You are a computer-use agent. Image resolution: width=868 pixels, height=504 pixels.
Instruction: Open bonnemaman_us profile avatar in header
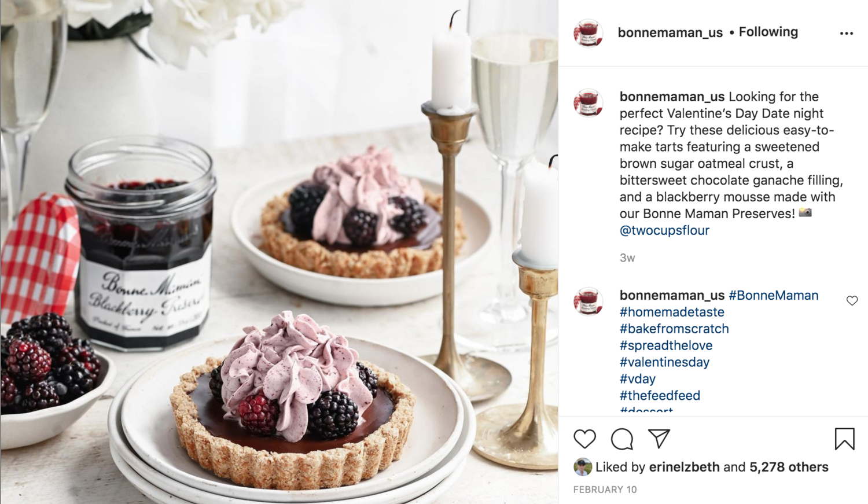pos(589,33)
